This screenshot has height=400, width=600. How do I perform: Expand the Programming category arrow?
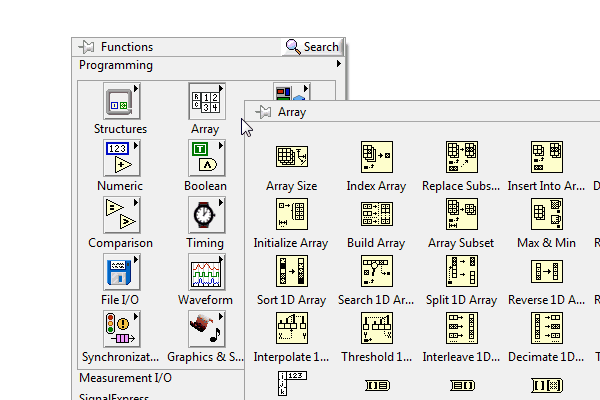coord(339,64)
